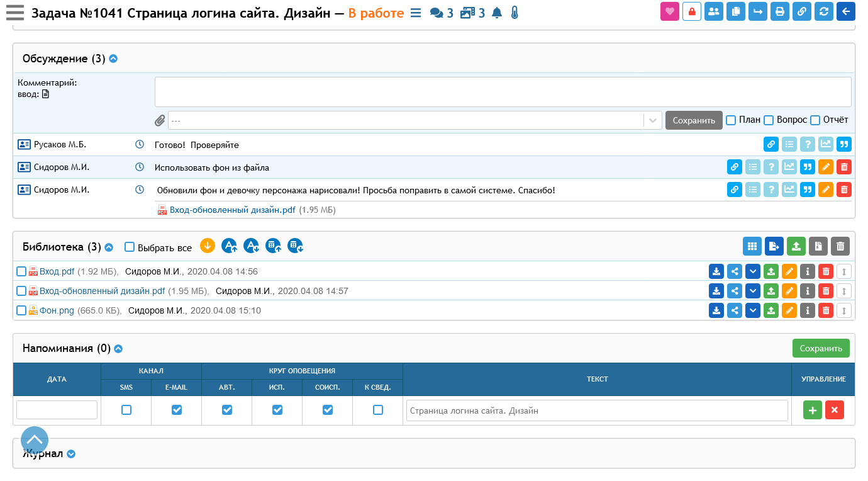
Task: Open participants via the people icon
Action: coord(714,11)
